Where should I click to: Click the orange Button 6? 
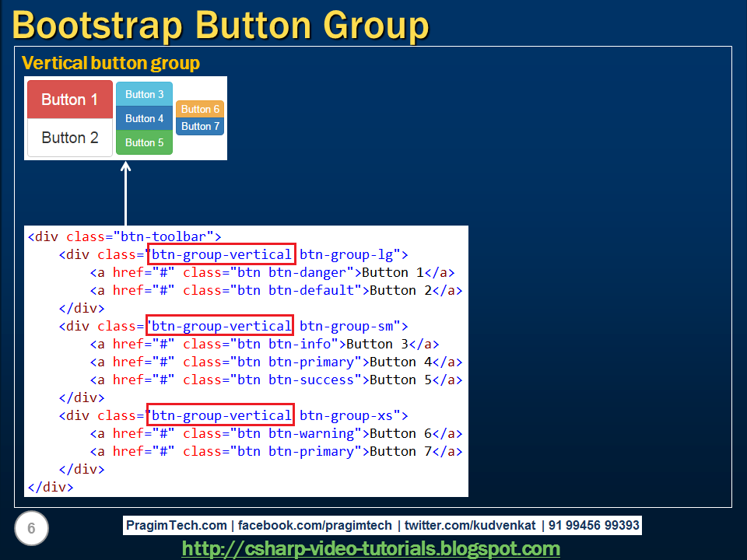(199, 109)
